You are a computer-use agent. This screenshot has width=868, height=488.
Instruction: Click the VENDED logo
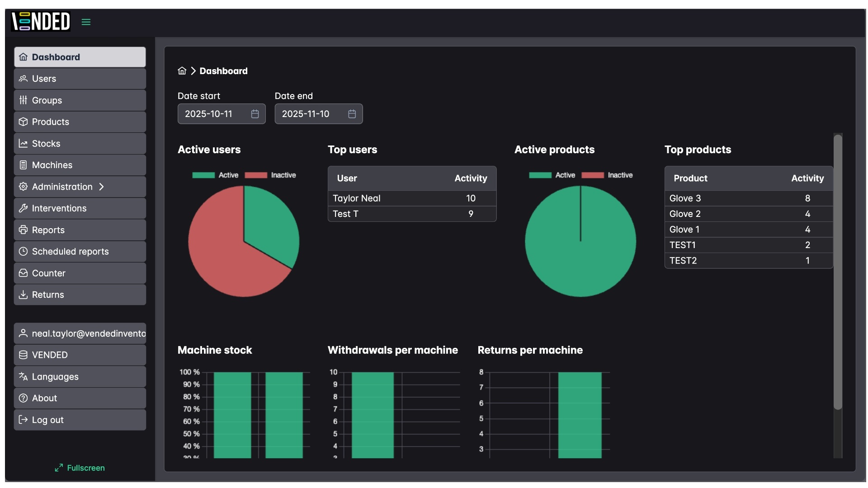[x=41, y=21]
